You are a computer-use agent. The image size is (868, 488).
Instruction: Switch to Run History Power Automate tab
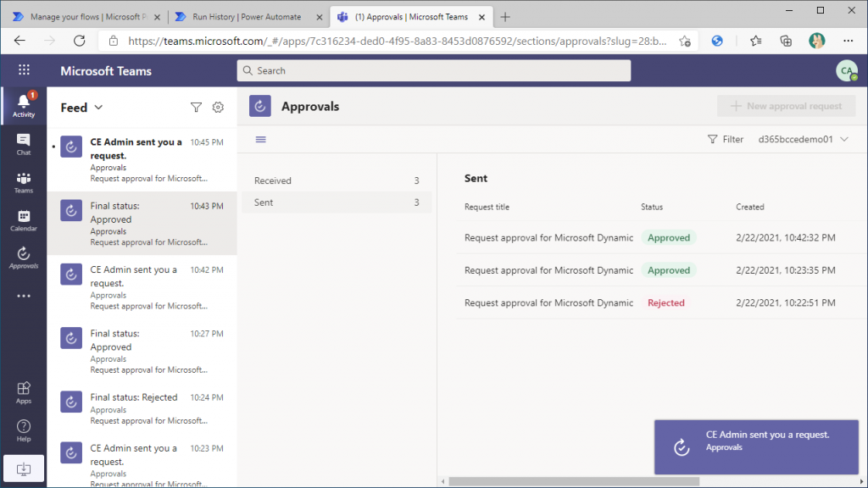[248, 17]
